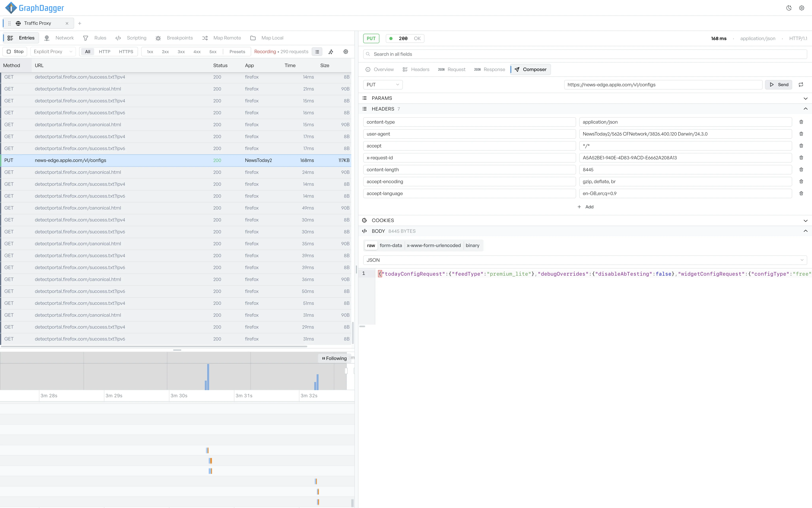Click the entries list horizontal scrollbar
Viewport: 812px width, 508px height.
pyautogui.click(x=154, y=346)
